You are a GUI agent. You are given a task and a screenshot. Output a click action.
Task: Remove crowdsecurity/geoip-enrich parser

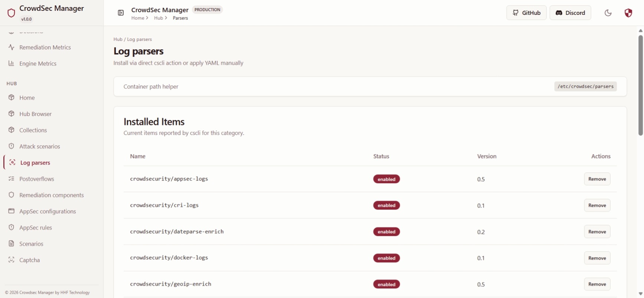click(x=597, y=284)
